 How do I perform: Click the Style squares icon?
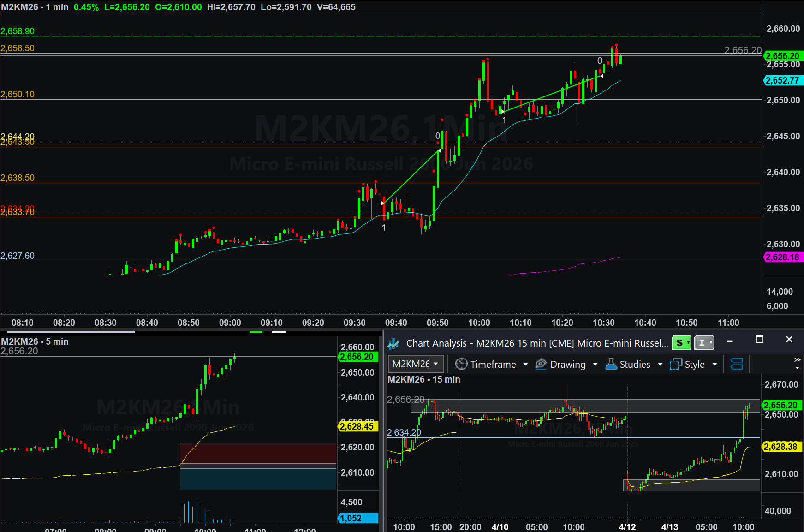[x=676, y=364]
